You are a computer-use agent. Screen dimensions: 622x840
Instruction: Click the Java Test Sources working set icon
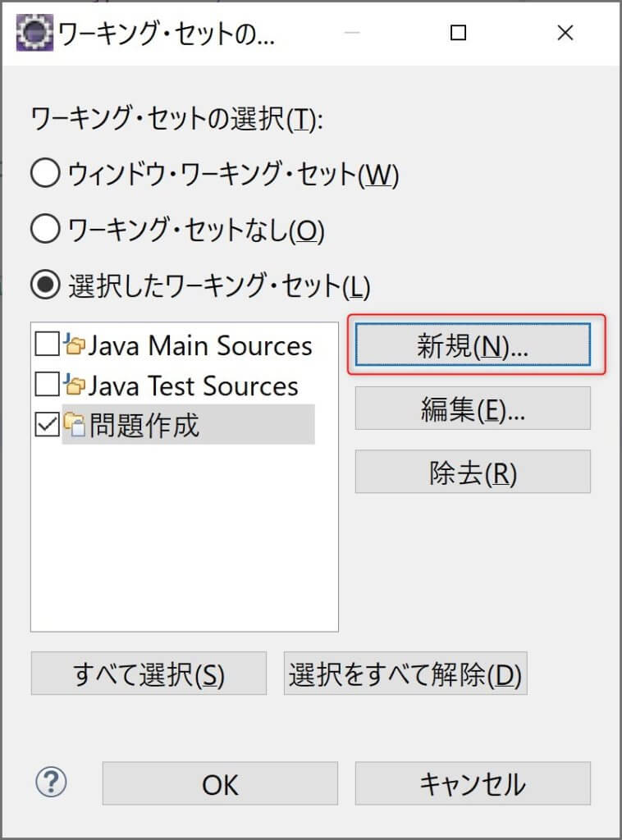(x=75, y=384)
